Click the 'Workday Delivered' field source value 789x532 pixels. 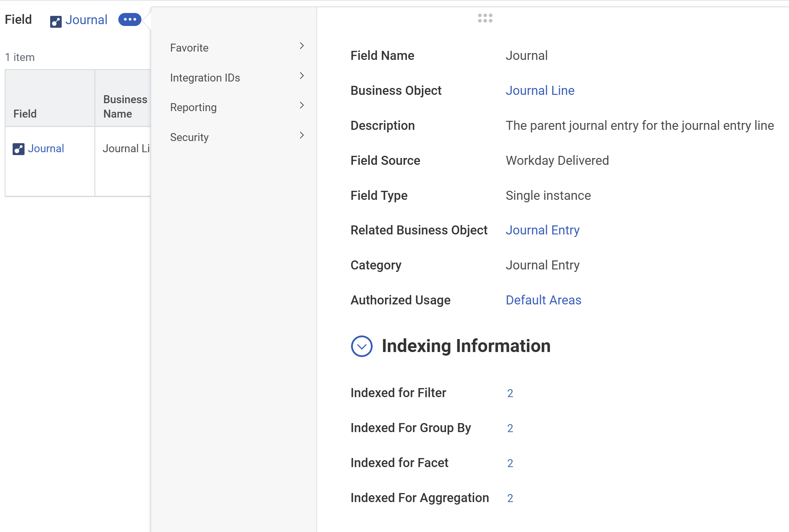point(557,161)
